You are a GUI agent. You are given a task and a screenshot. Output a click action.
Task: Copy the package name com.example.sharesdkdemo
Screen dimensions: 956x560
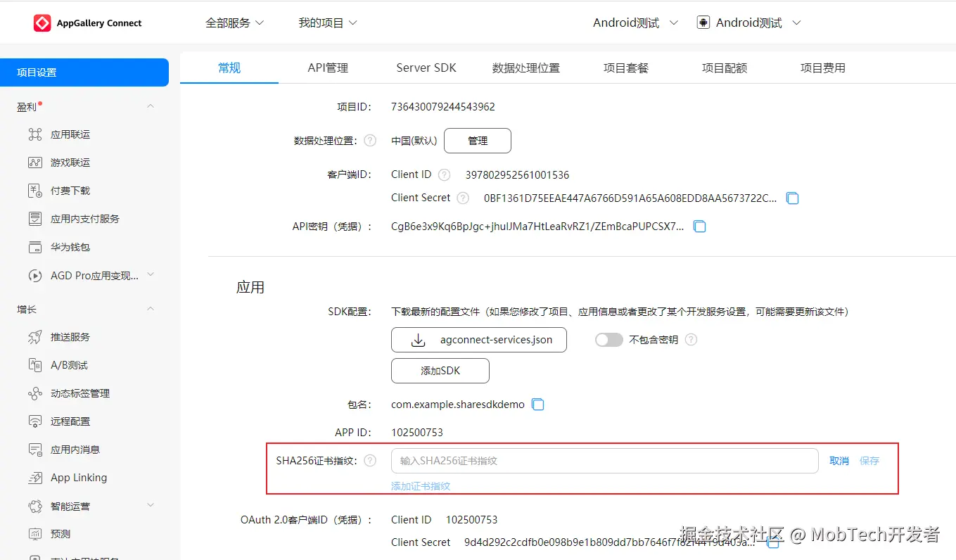tap(538, 405)
